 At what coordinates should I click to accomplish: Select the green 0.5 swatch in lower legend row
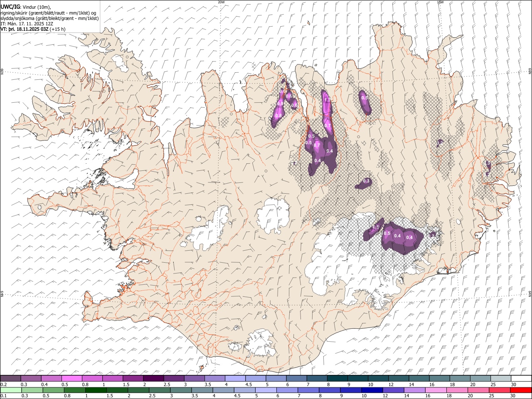coord(54,390)
